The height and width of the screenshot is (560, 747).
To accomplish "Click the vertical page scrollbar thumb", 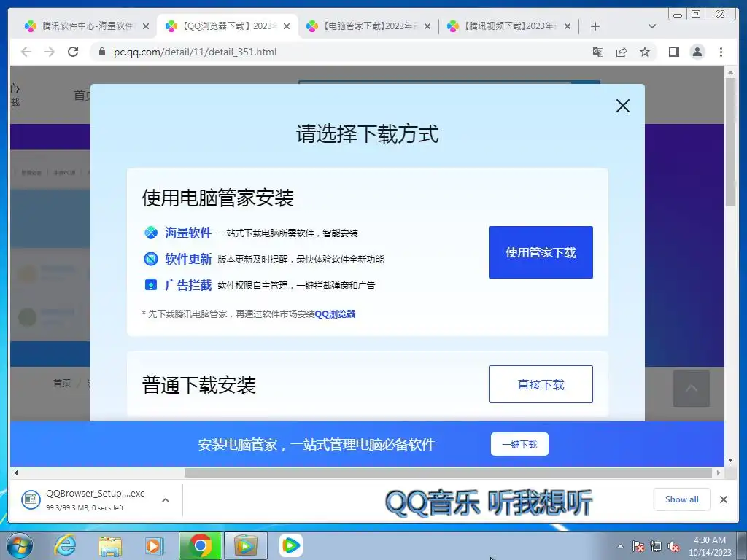I will [730, 141].
